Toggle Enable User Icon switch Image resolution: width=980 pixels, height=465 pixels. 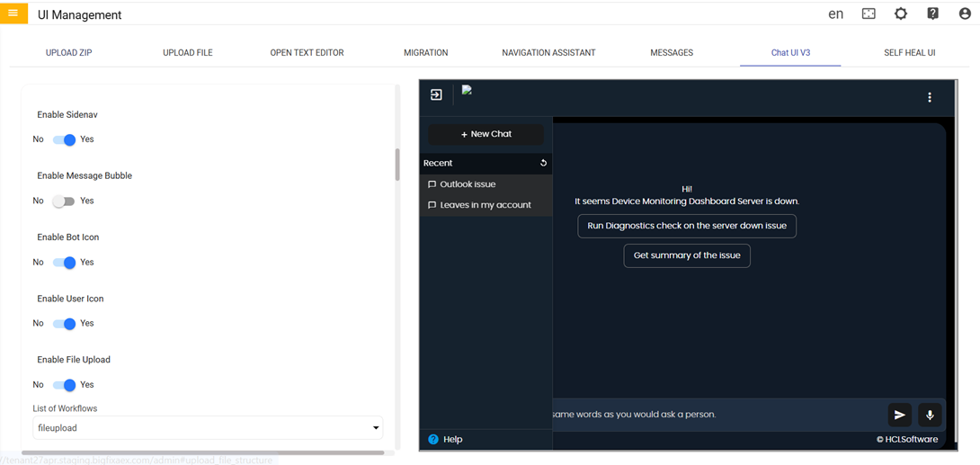click(x=64, y=324)
